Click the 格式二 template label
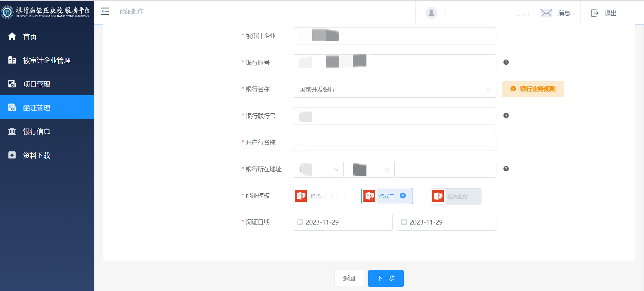 click(386, 196)
